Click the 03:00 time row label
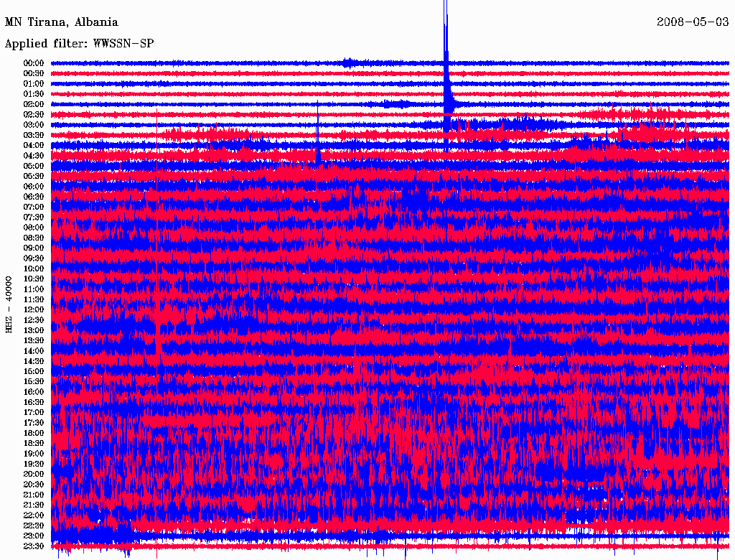 (34, 125)
